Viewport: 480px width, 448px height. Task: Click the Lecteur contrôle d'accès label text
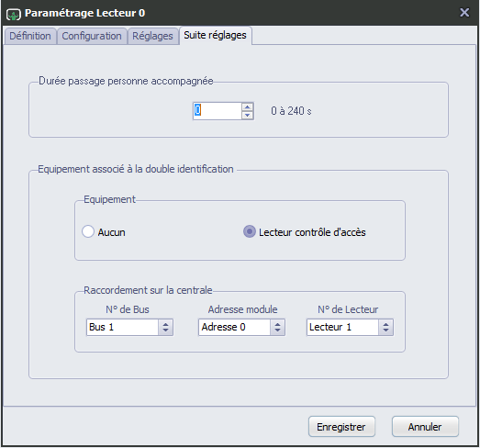pos(312,232)
